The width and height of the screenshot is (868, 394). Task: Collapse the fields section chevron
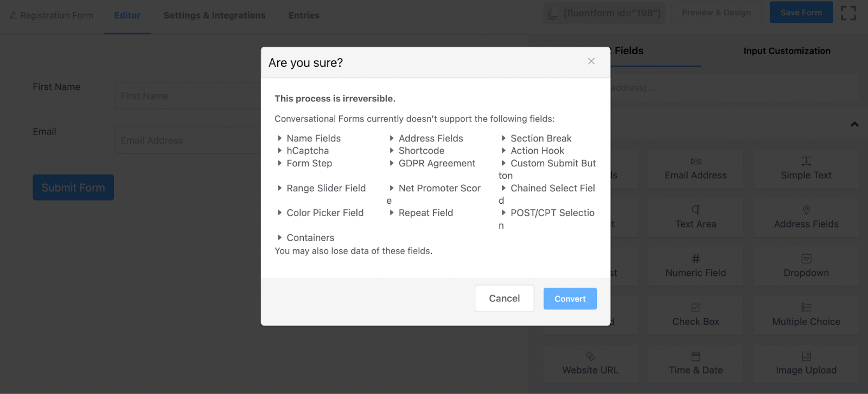click(854, 124)
